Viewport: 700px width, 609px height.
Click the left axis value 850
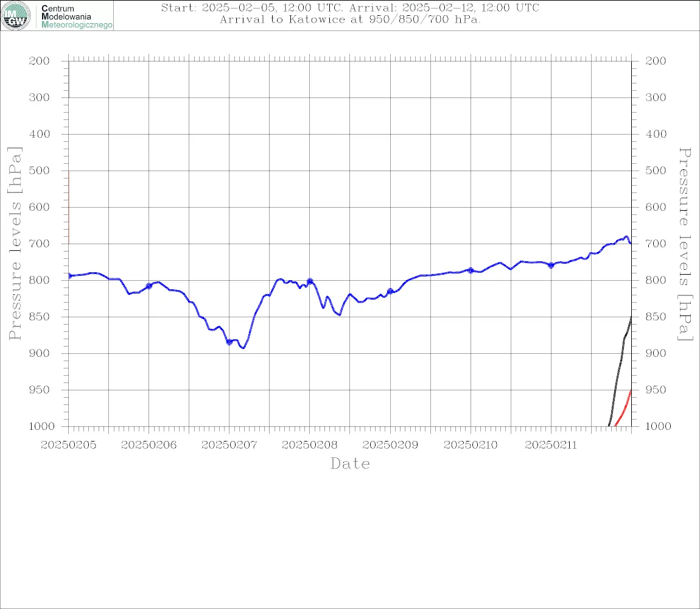pos(40,317)
